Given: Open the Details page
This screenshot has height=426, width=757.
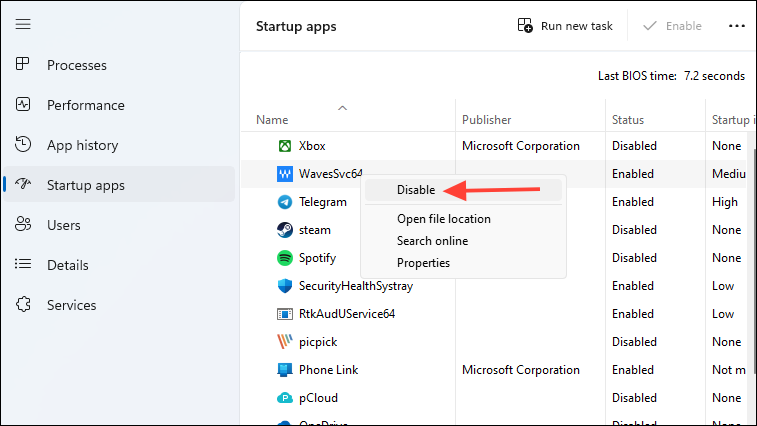Looking at the screenshot, I should click(68, 265).
